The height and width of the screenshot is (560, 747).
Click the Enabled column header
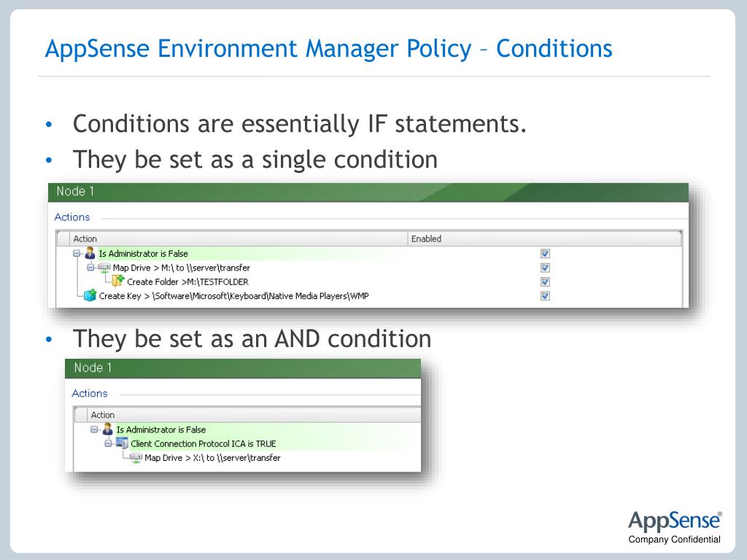(x=544, y=238)
